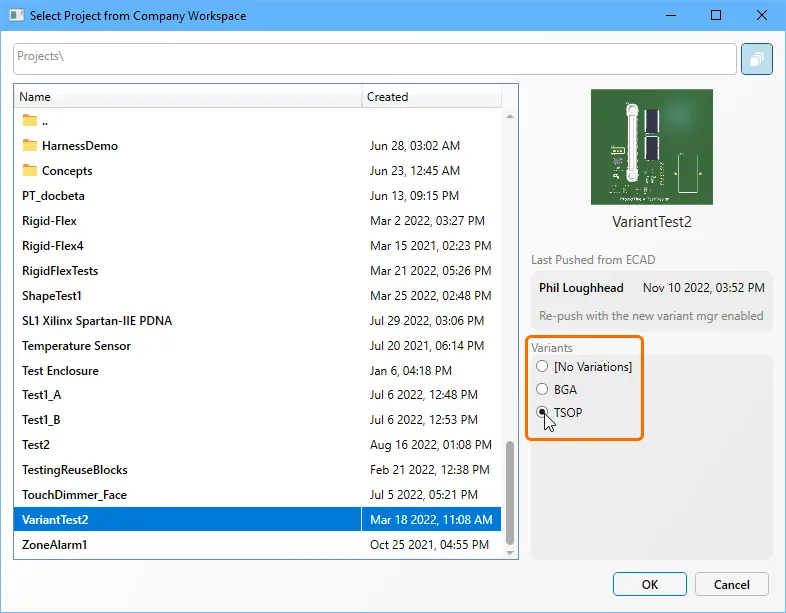Select the Test1_B project
This screenshot has width=786, height=613.
[257, 420]
